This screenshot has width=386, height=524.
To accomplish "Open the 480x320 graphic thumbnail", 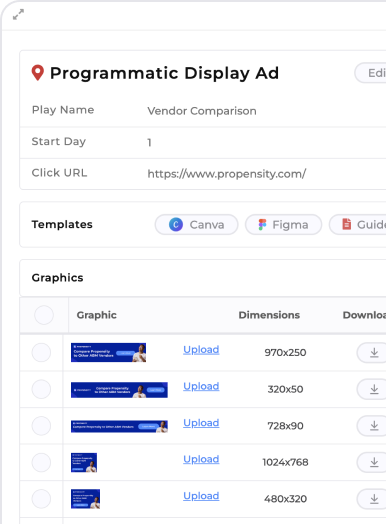I will click(86, 499).
